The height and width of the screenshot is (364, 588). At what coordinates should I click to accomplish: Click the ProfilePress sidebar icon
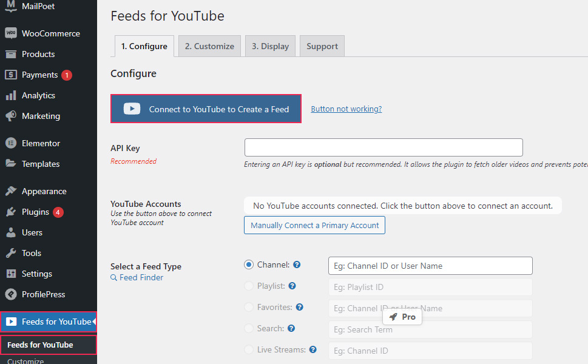tap(11, 294)
